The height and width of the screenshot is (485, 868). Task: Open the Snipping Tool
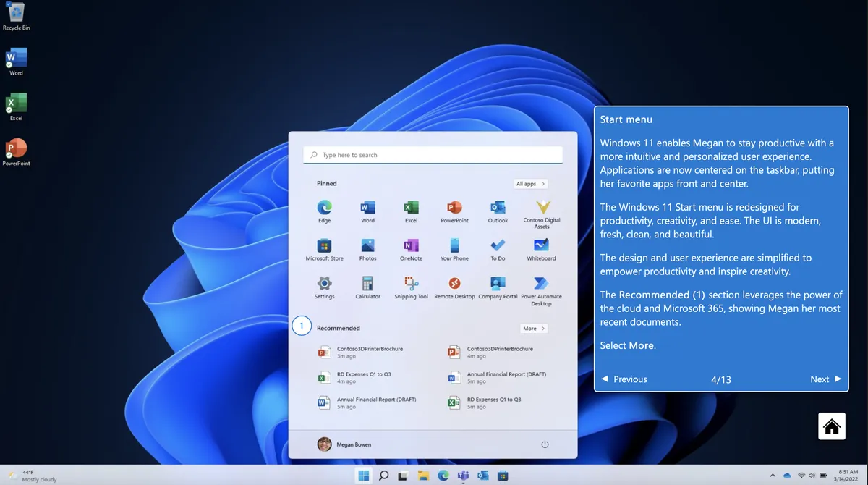[411, 287]
